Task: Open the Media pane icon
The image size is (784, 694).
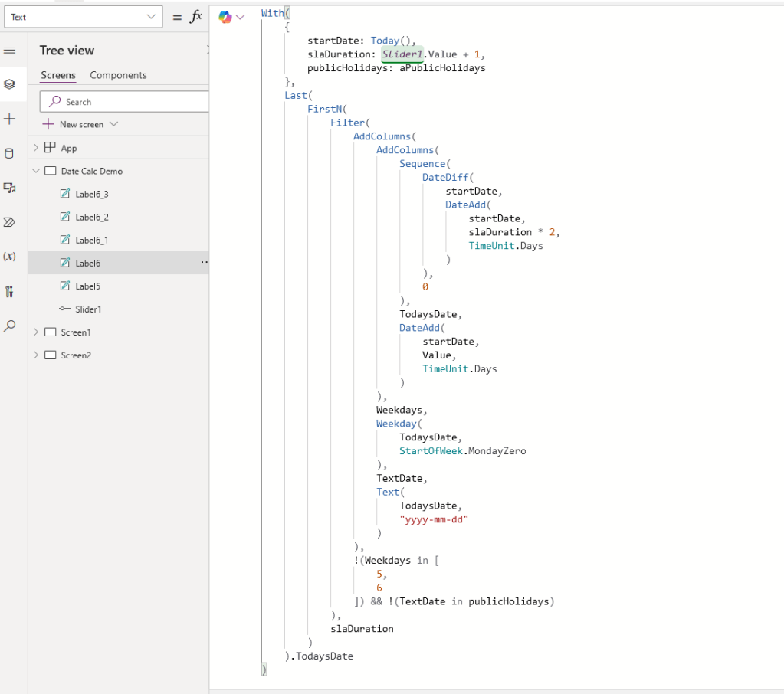Action: (10, 188)
